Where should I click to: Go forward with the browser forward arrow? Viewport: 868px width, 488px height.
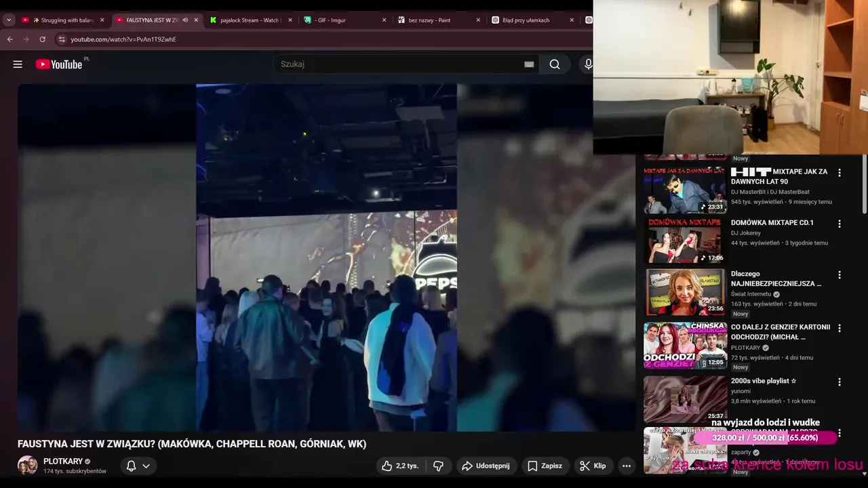click(26, 39)
